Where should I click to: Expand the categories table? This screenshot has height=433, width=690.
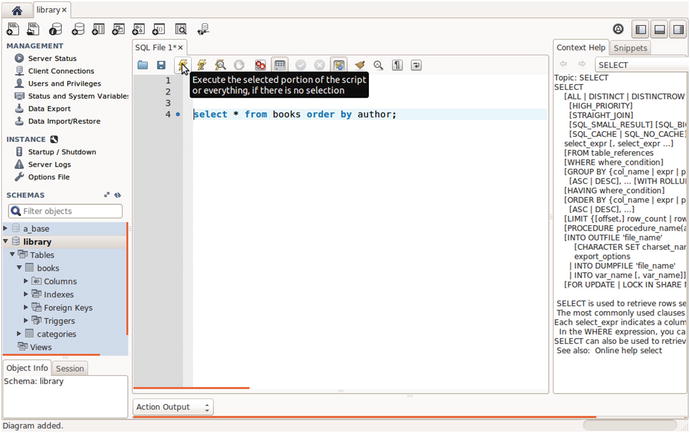(18, 334)
